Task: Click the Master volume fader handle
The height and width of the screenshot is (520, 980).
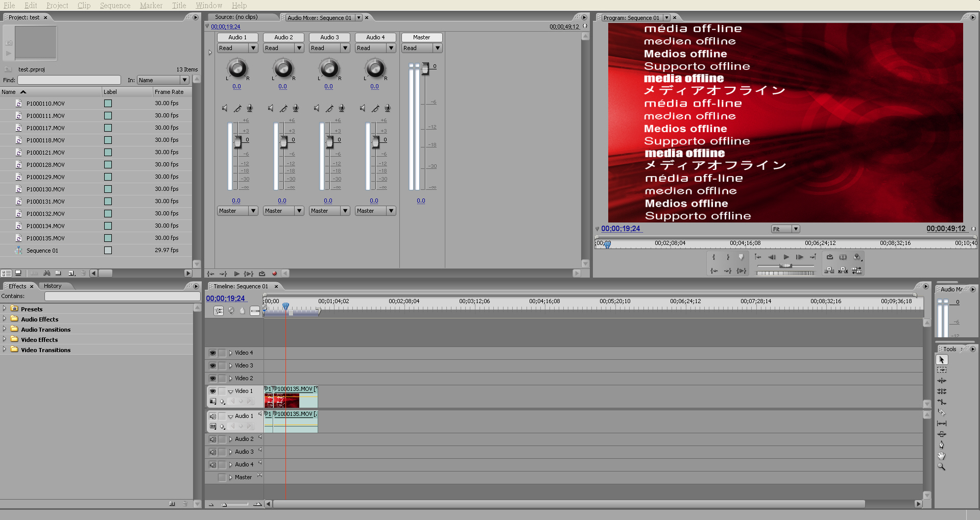Action: coord(425,69)
